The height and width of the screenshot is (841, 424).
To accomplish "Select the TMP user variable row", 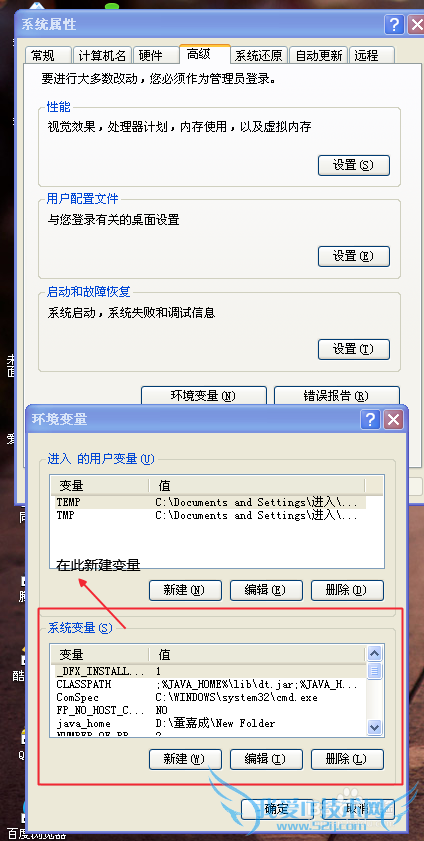I will [209, 515].
